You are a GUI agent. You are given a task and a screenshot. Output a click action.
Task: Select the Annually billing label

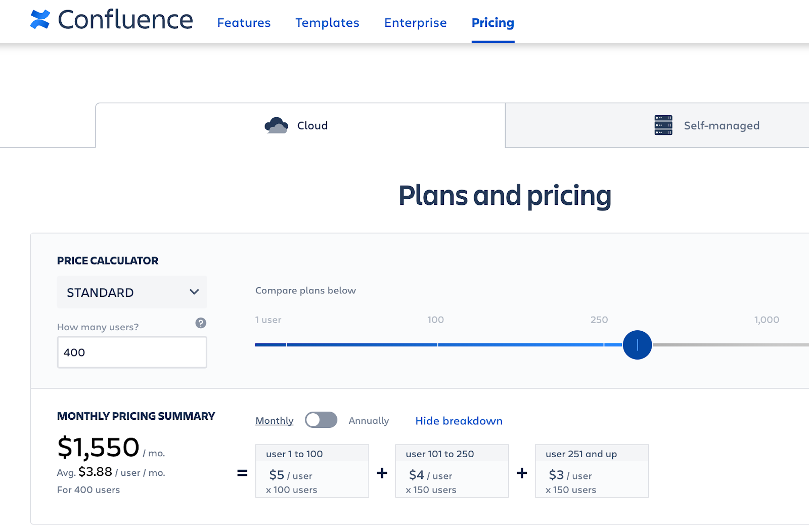click(x=369, y=421)
